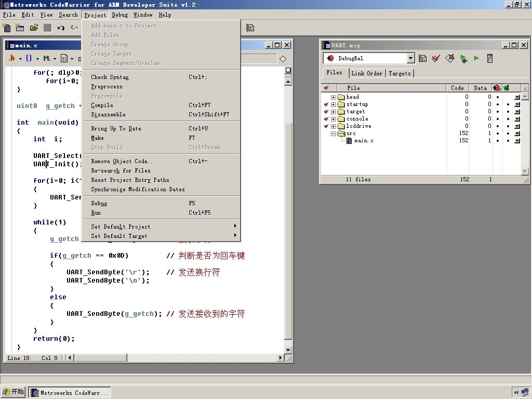Expand the console group in project tree
The width and height of the screenshot is (532, 399).
[x=333, y=119]
